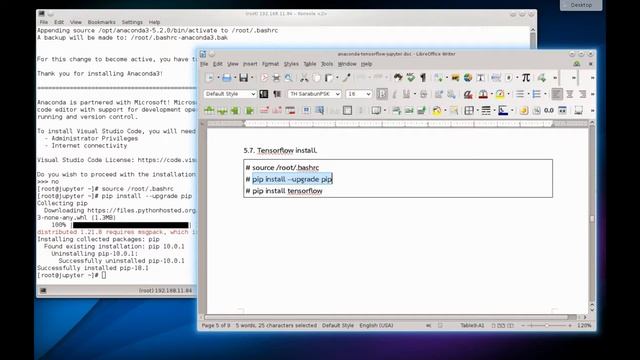Click the Font Color red A swatch

click(x=483, y=94)
